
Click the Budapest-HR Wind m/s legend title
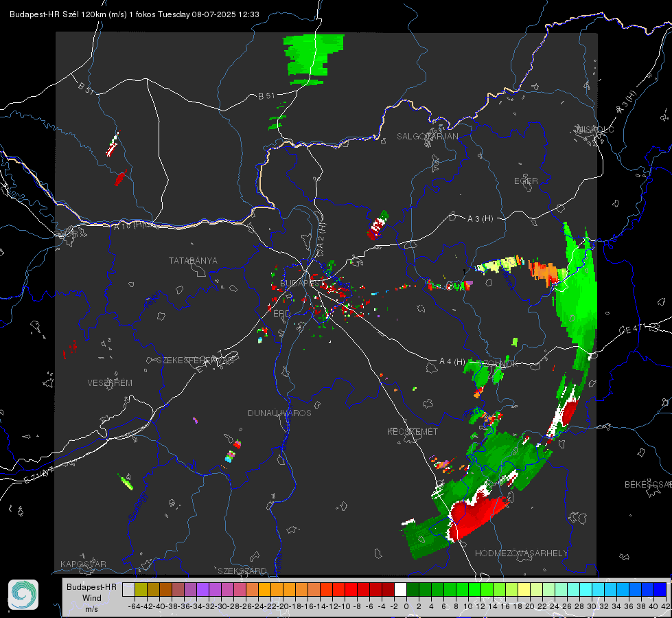(92, 597)
